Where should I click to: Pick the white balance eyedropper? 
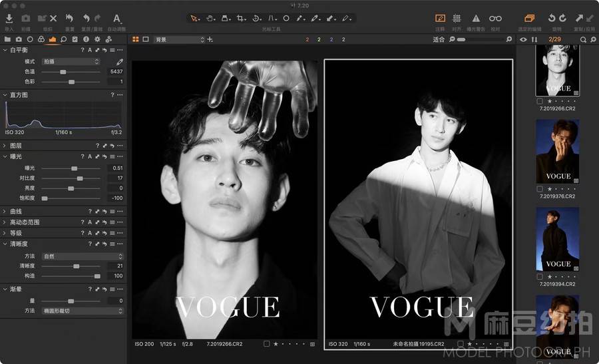(120, 61)
